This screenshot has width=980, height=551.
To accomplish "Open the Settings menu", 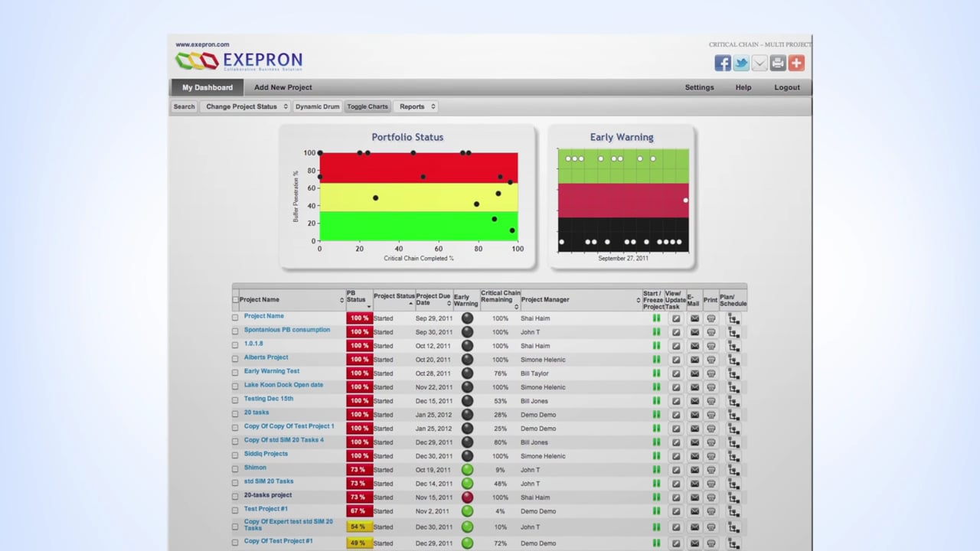I will click(699, 87).
